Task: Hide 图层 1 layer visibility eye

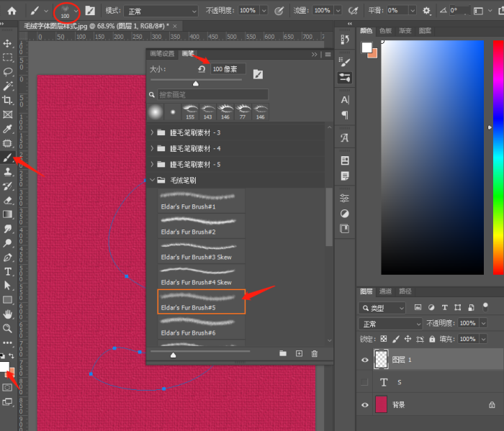Action: tap(365, 360)
